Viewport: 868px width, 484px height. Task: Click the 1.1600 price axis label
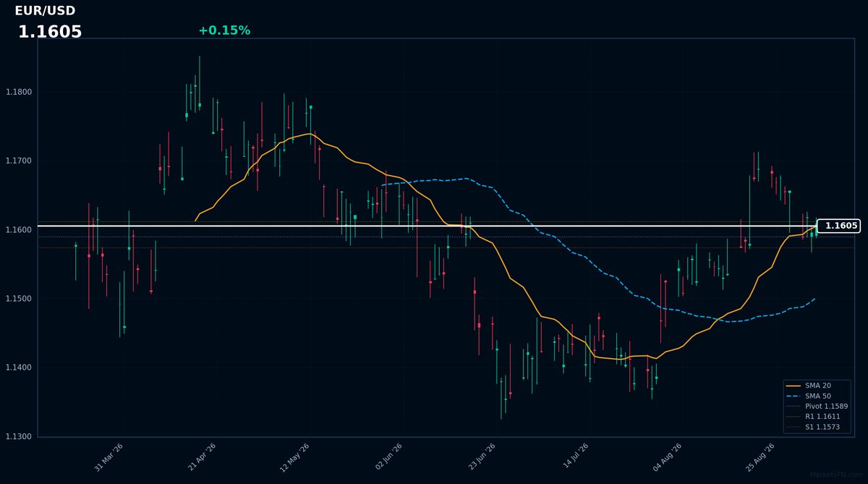point(18,230)
